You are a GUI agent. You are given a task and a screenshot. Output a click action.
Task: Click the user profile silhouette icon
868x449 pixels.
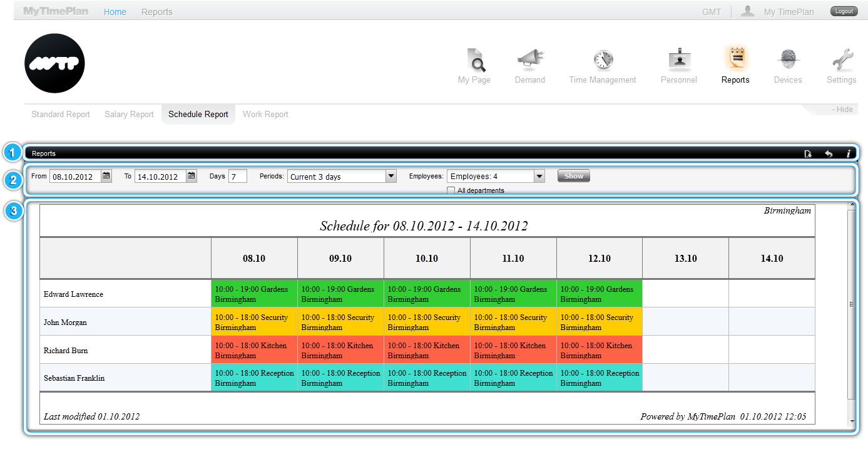point(747,11)
